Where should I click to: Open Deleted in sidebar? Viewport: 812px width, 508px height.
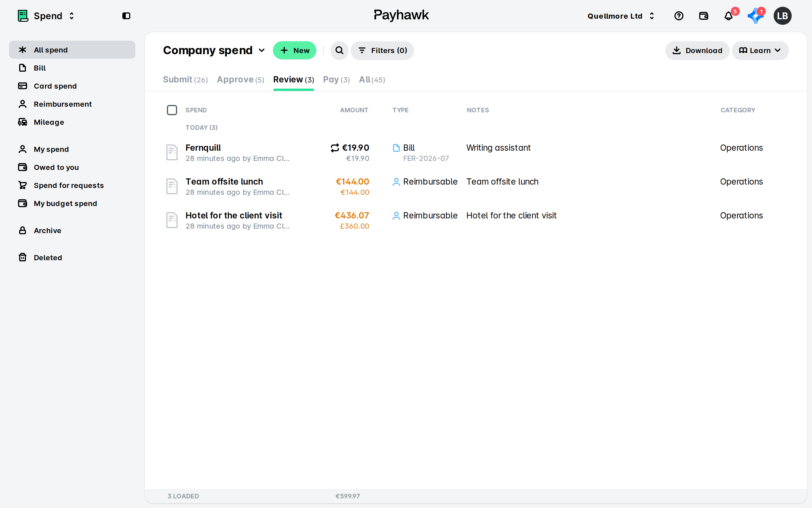72,258
